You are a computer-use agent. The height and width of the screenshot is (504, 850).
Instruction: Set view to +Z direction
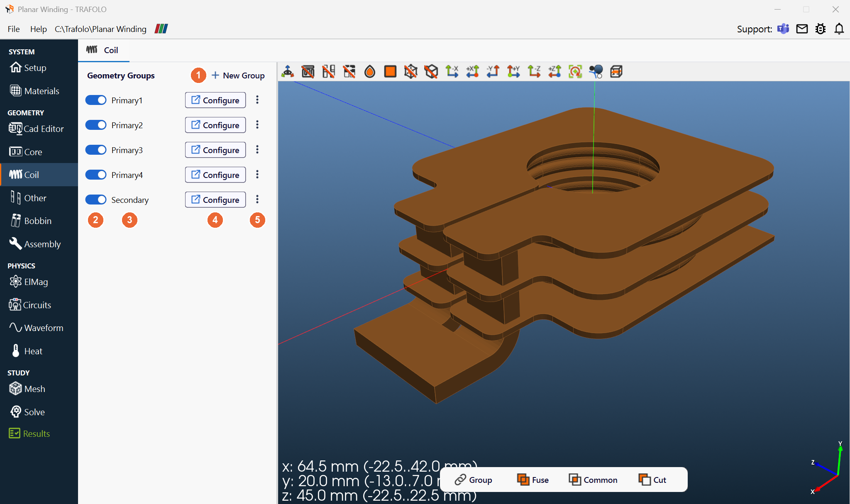tap(554, 71)
